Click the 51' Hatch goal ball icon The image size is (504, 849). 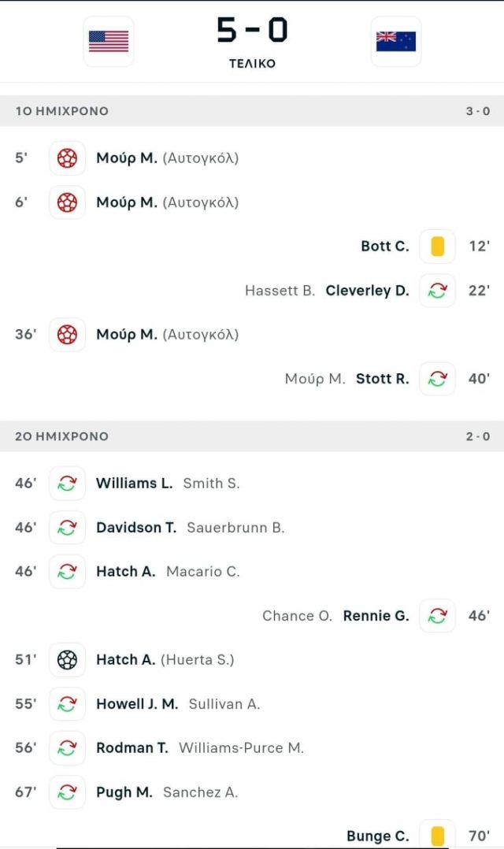(x=67, y=660)
